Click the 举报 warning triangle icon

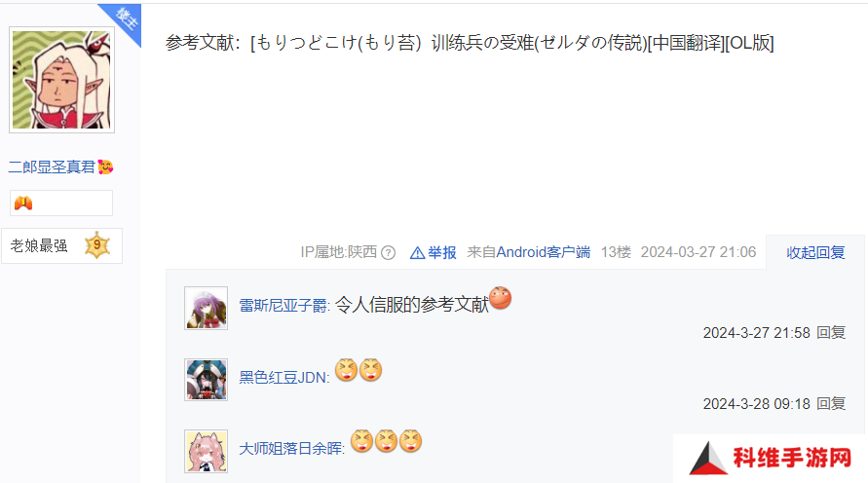[x=417, y=253]
